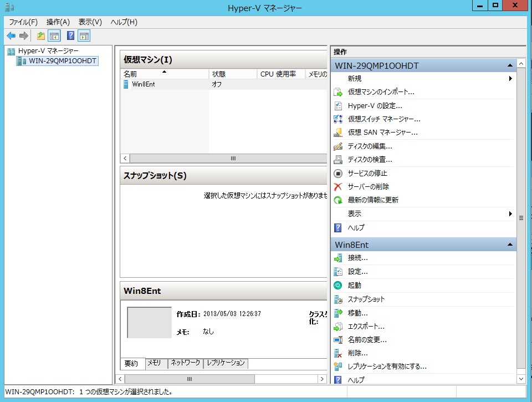Switch to the 要約 tab
532x402 pixels.
coord(131,363)
